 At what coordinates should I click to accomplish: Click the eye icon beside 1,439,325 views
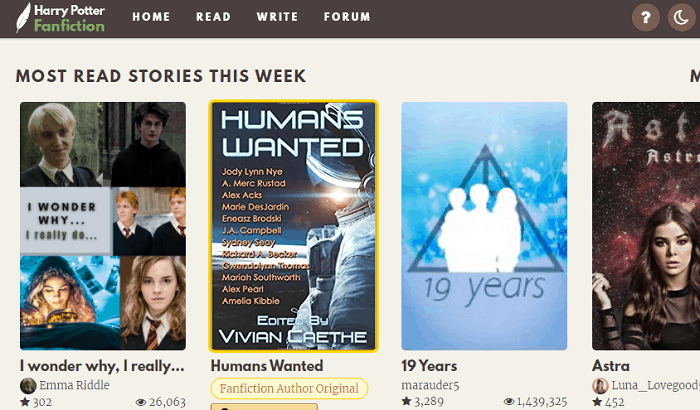tap(509, 402)
